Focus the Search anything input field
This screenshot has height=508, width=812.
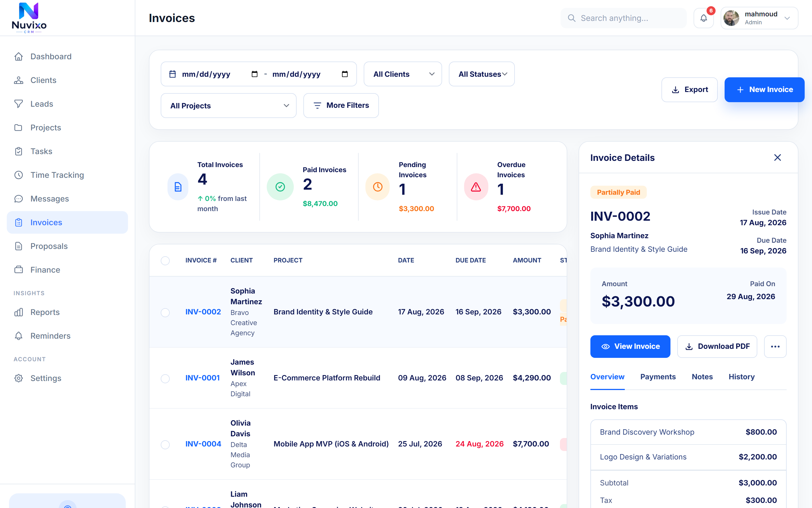pyautogui.click(x=623, y=18)
